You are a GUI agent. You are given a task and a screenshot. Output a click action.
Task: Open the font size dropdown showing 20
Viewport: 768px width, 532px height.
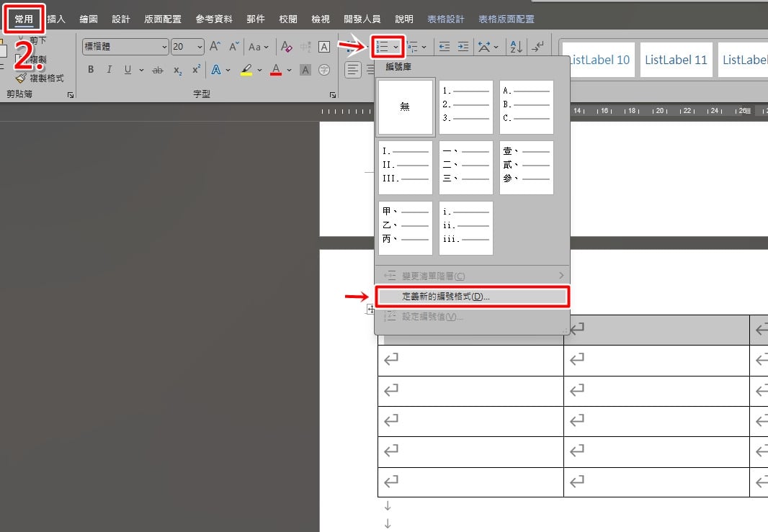(x=200, y=47)
